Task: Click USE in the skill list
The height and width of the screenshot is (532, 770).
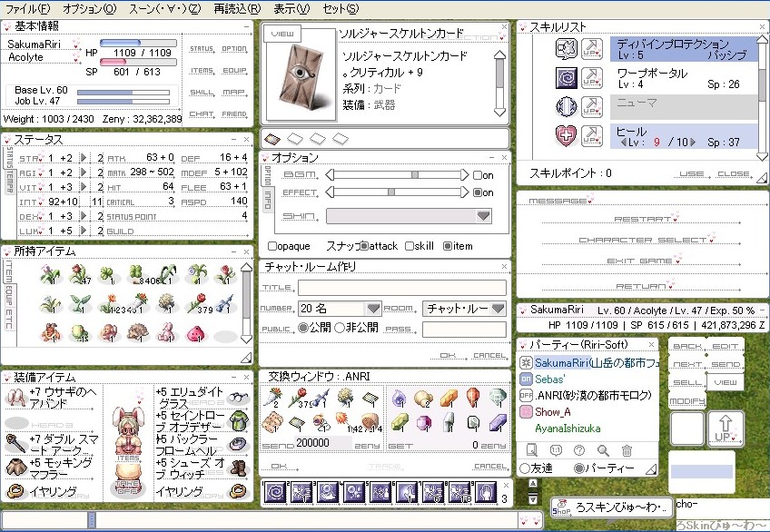Action: (x=692, y=173)
